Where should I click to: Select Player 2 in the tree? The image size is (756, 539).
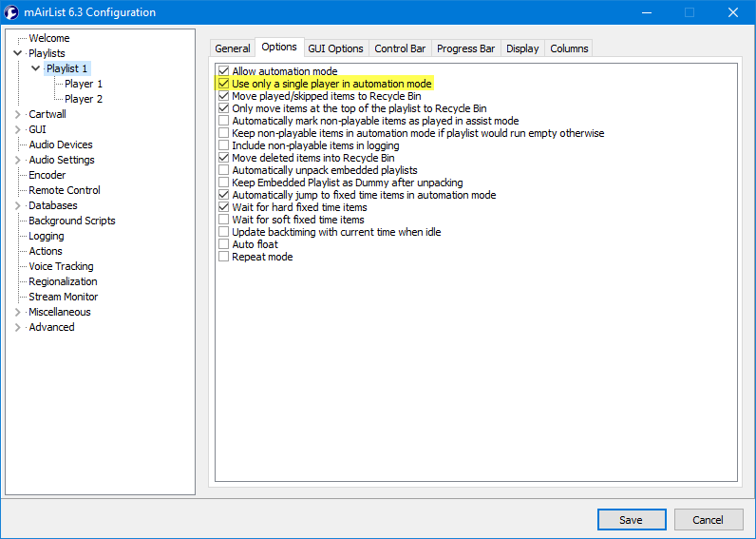tap(84, 99)
